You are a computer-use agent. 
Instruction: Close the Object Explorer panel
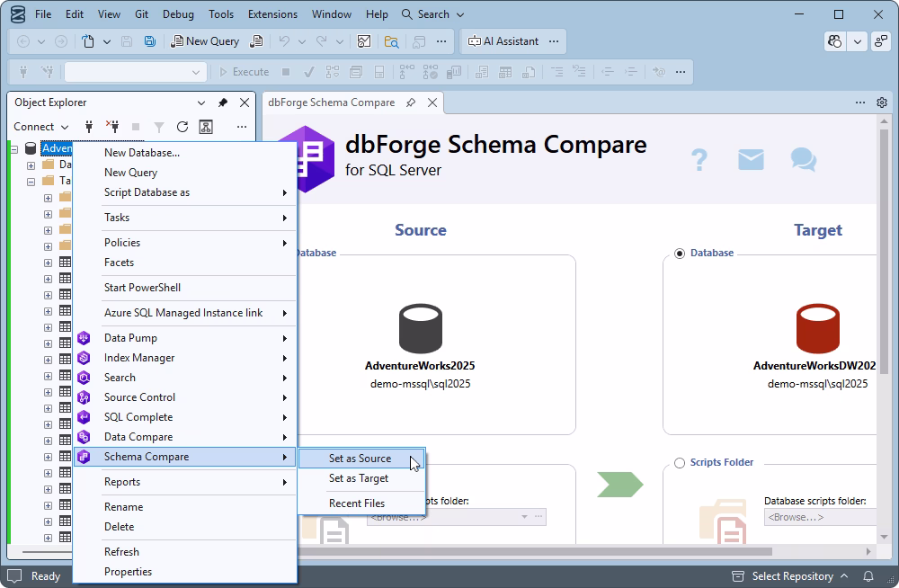[245, 102]
